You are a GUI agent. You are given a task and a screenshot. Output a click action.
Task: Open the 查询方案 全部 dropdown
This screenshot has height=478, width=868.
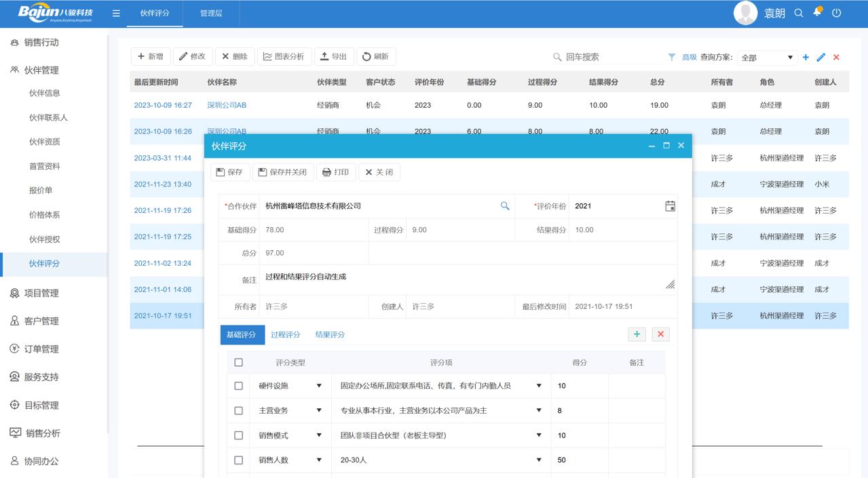click(x=766, y=58)
